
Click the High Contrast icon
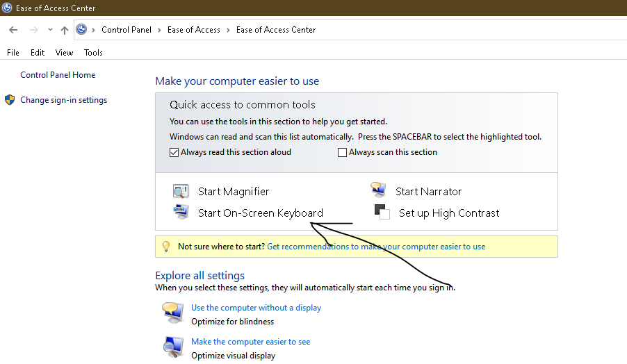[x=382, y=212]
